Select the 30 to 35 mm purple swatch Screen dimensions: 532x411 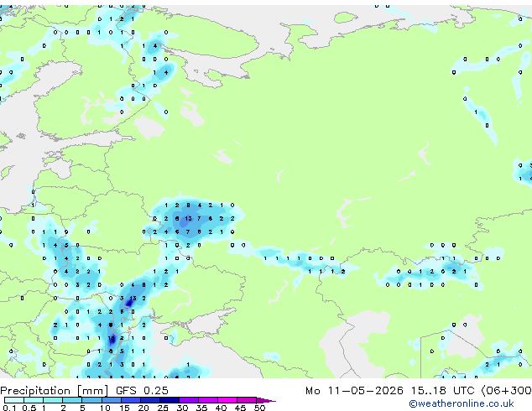[x=188, y=400]
